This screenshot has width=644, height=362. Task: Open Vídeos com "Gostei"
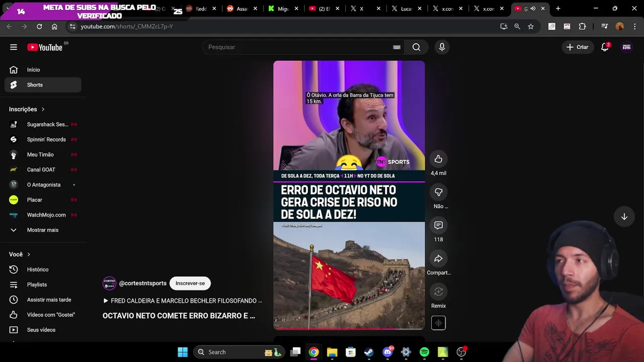[43, 315]
